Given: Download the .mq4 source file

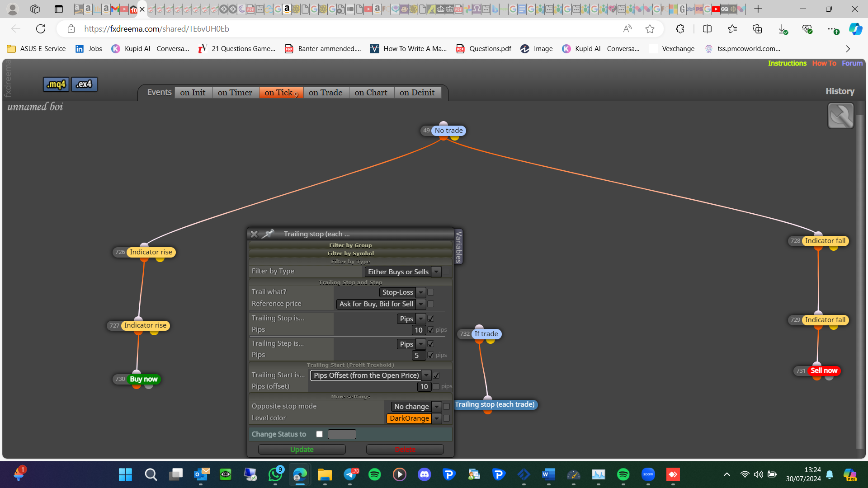Looking at the screenshot, I should [x=56, y=84].
